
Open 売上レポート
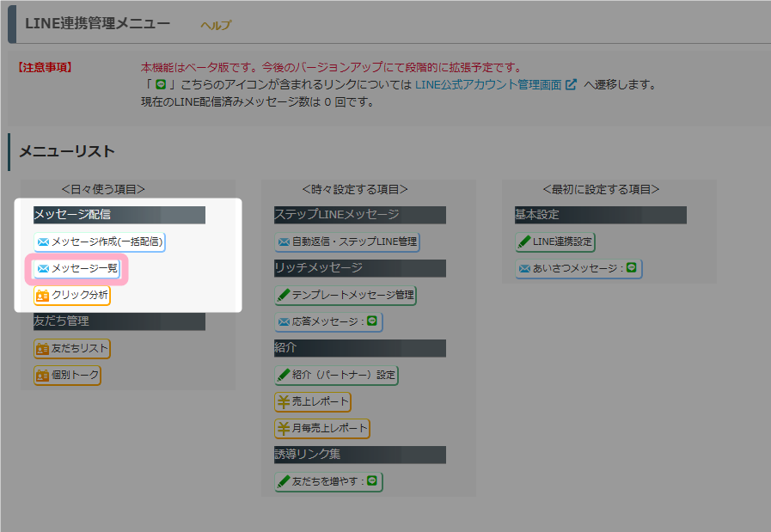click(x=313, y=401)
